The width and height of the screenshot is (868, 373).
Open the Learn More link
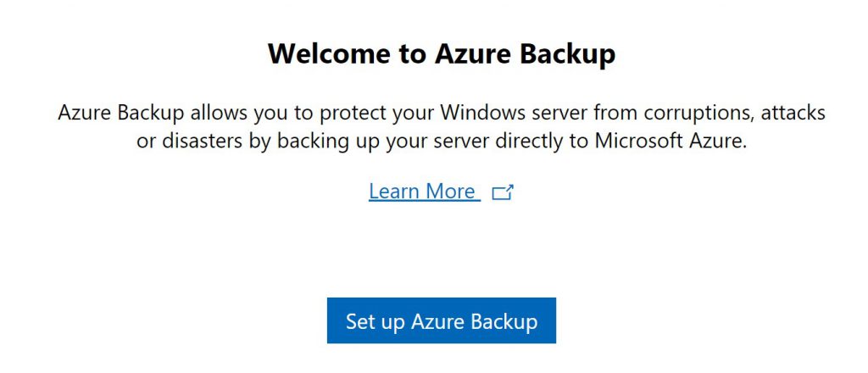click(424, 192)
